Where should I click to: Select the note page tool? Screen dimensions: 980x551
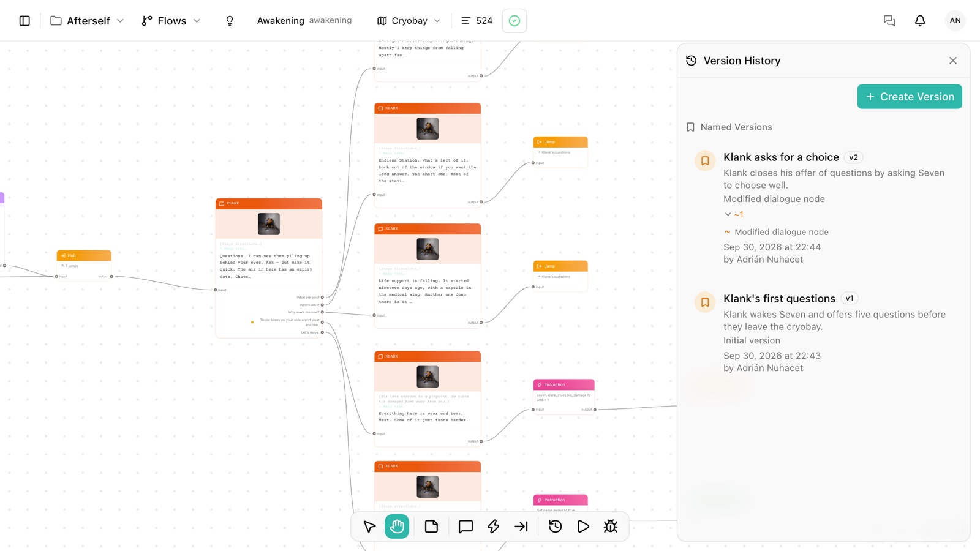(432, 527)
